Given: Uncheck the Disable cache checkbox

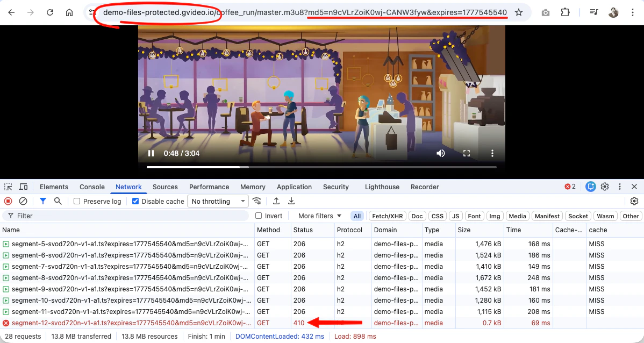Looking at the screenshot, I should pyautogui.click(x=135, y=201).
